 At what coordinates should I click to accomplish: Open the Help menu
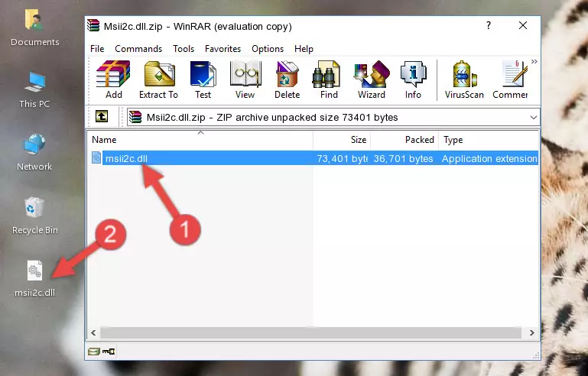[x=304, y=49]
